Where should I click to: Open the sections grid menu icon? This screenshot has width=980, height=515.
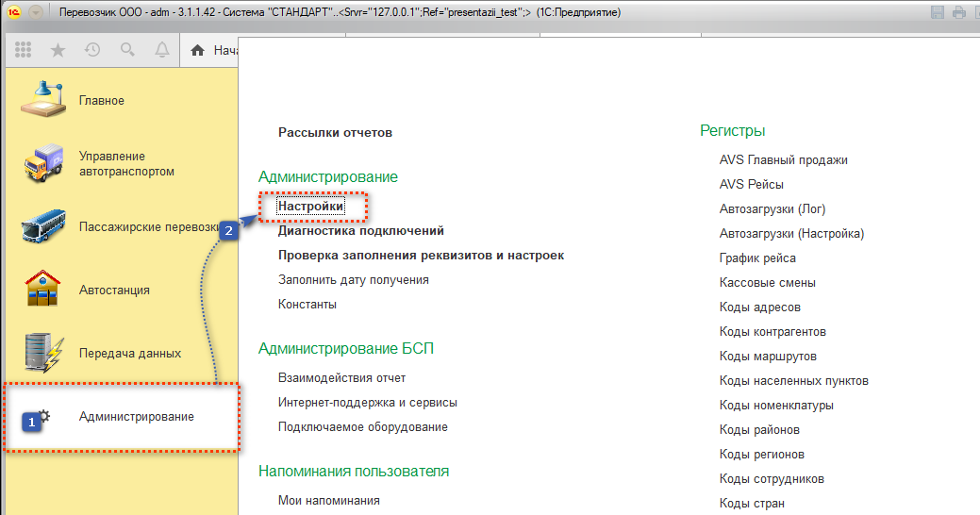pos(24,50)
